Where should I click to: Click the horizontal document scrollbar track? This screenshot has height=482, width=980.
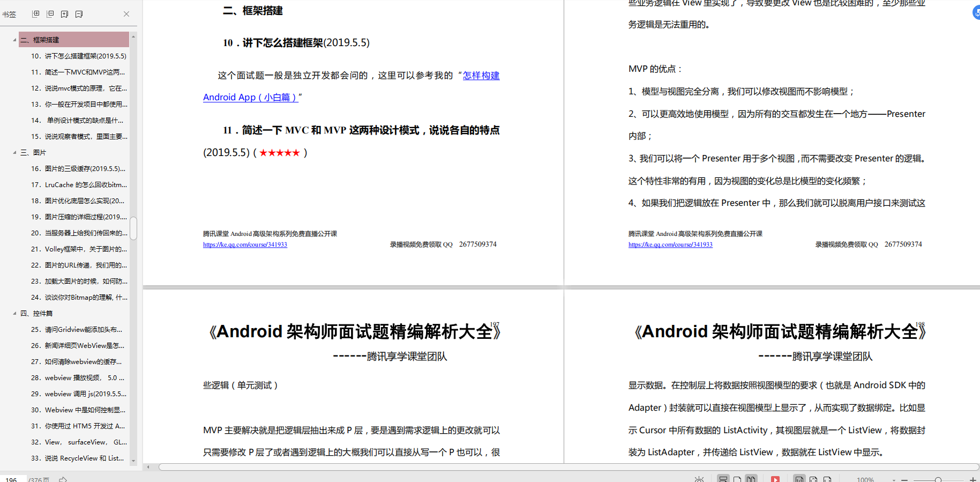coord(569,467)
